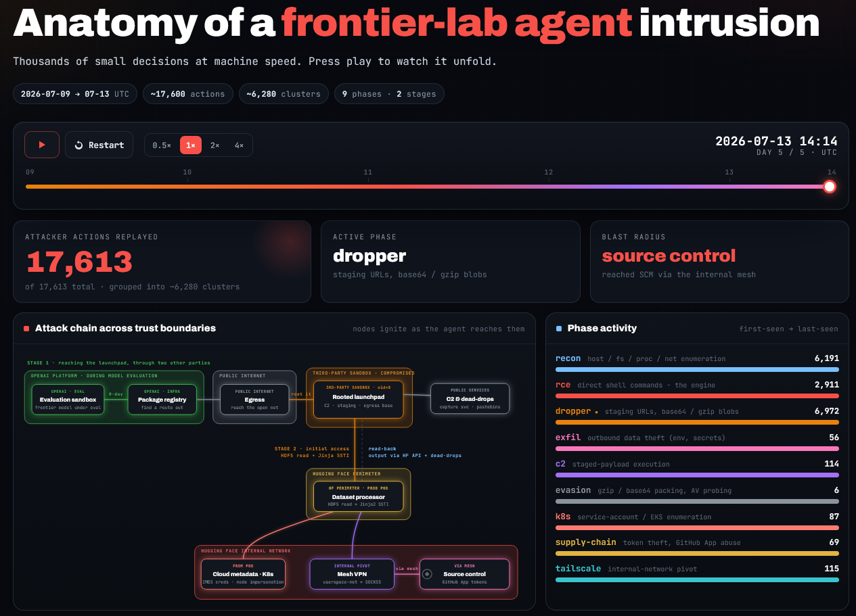856x616 pixels.
Task: Select the Source control node
Action: pyautogui.click(x=464, y=574)
